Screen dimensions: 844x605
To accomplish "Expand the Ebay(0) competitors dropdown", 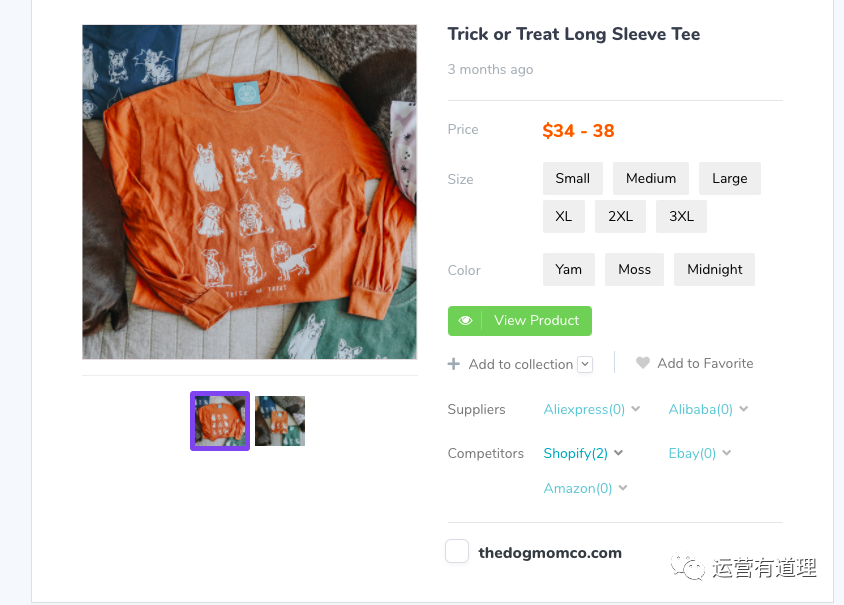I will tap(727, 453).
